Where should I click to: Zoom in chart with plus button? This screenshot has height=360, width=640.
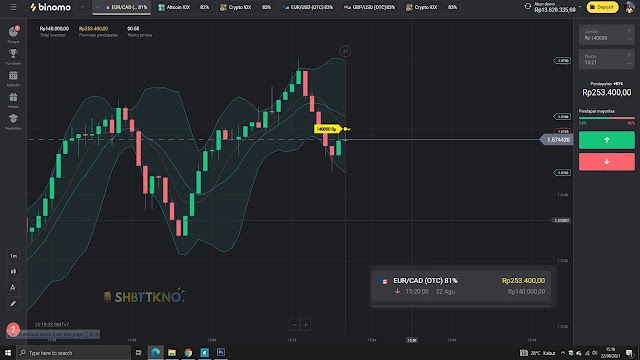tap(305, 325)
